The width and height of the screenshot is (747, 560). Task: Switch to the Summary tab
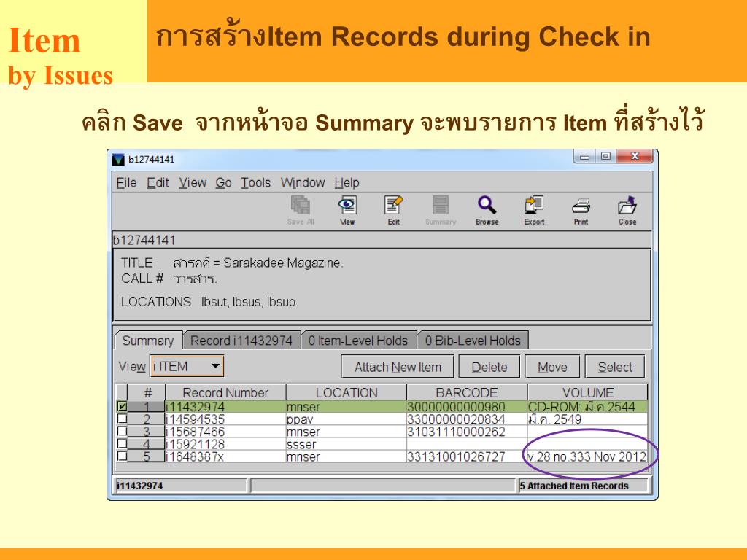click(148, 341)
